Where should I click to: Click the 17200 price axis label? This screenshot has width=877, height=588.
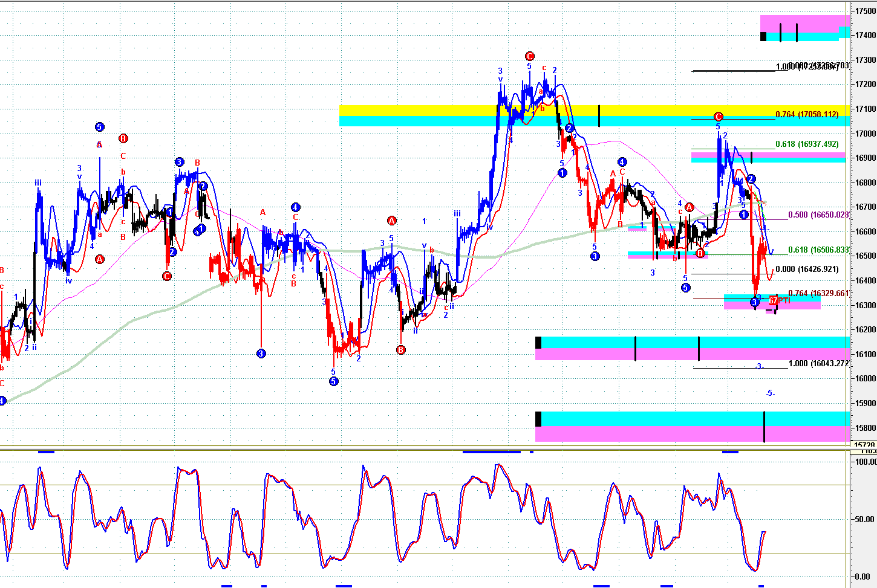coord(866,84)
